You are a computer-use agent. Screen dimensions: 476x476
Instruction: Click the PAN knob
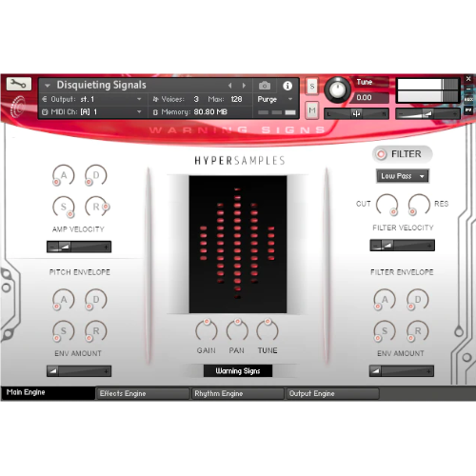(x=237, y=330)
